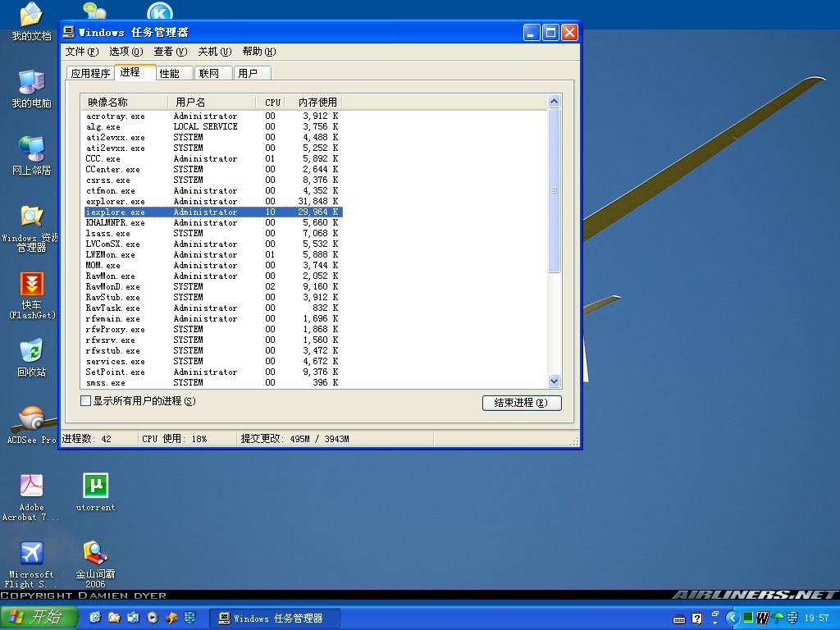This screenshot has height=630, width=840.
Task: Select the csrss.exe process row
Action: tap(213, 180)
